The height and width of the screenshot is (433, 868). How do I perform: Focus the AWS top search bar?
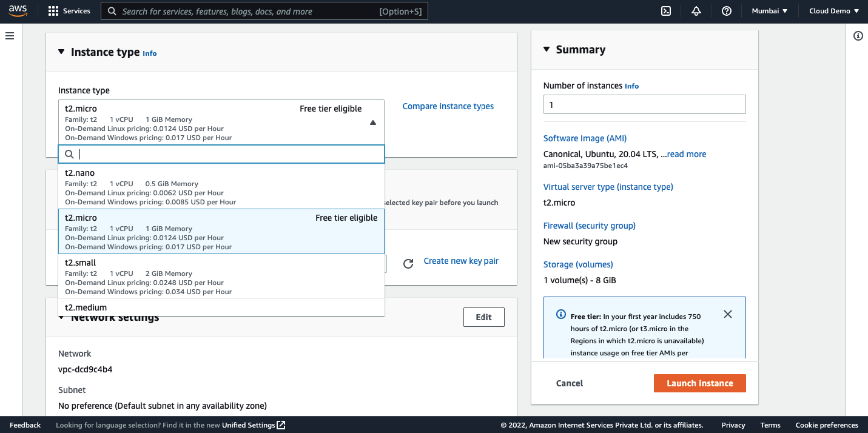click(x=264, y=11)
